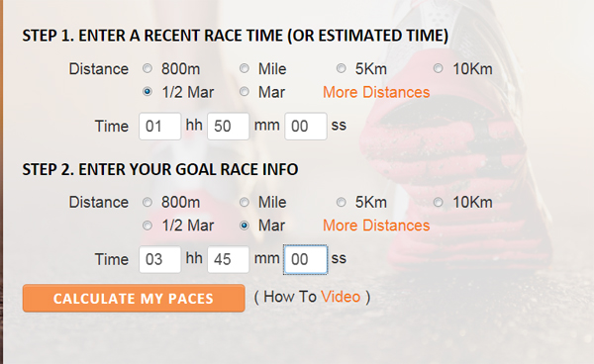Select 800m as goal race distance
This screenshot has width=594, height=364.
click(147, 202)
